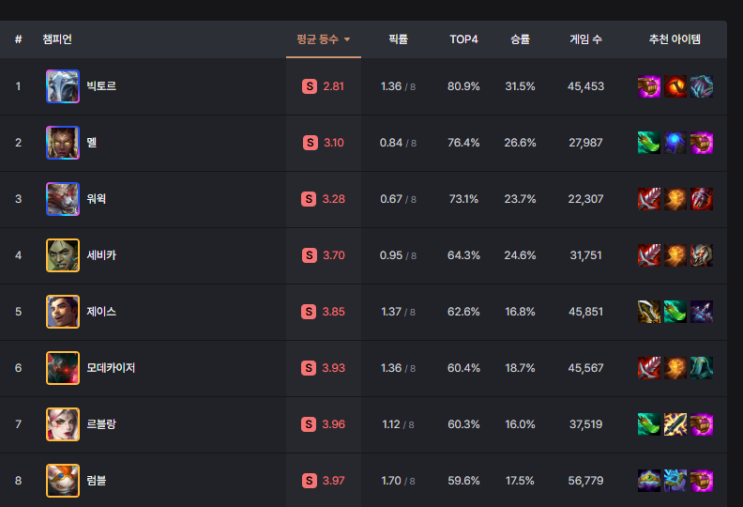Viewport: 743px width, 507px height.
Task: Click LeBlanc (르블랑) champion portrait icon
Action: pos(62,424)
